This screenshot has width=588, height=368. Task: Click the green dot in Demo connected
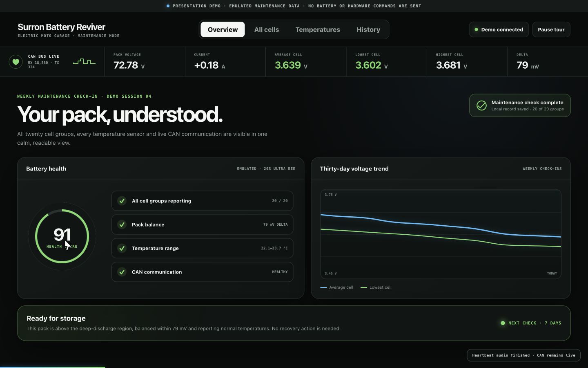click(x=476, y=29)
